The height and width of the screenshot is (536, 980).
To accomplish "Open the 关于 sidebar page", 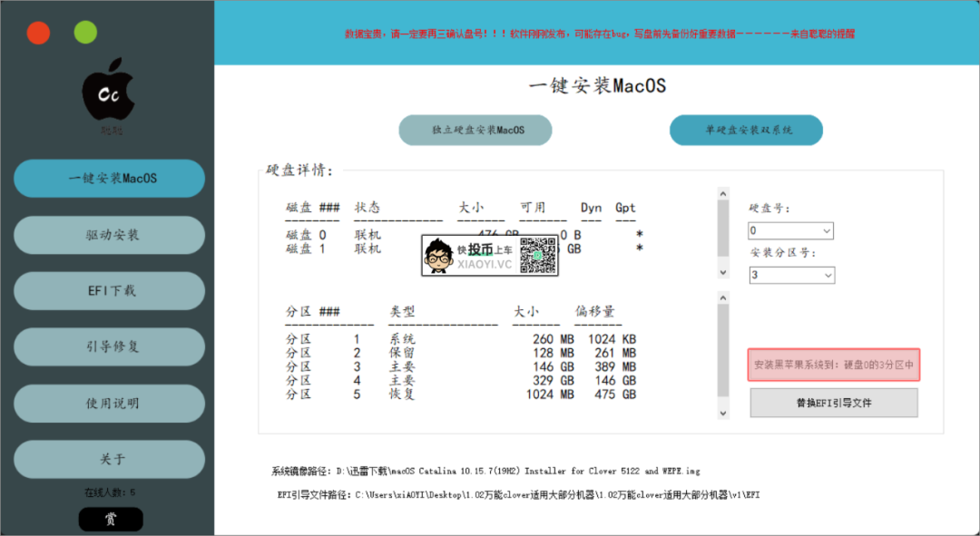I will (110, 460).
